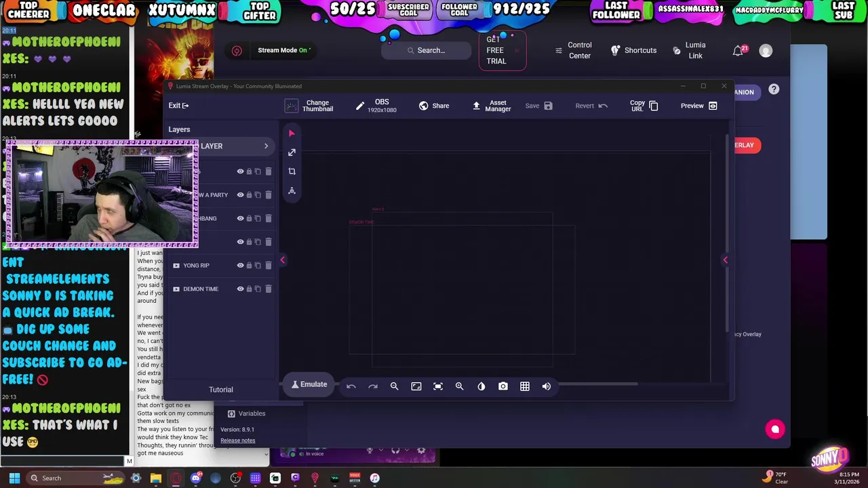868x488 pixels.
Task: Click the fit-to-screen icon in bottom toolbar
Action: (416, 386)
